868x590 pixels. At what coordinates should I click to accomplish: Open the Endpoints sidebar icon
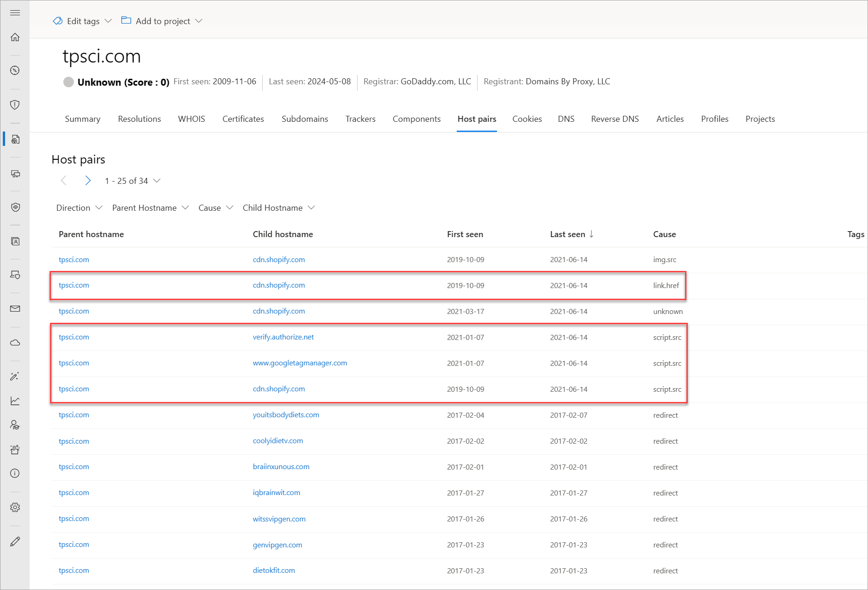click(15, 275)
